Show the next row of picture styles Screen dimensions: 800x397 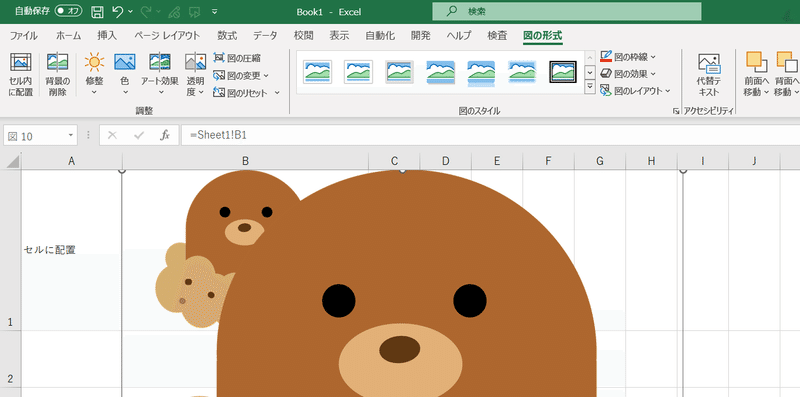coord(590,72)
